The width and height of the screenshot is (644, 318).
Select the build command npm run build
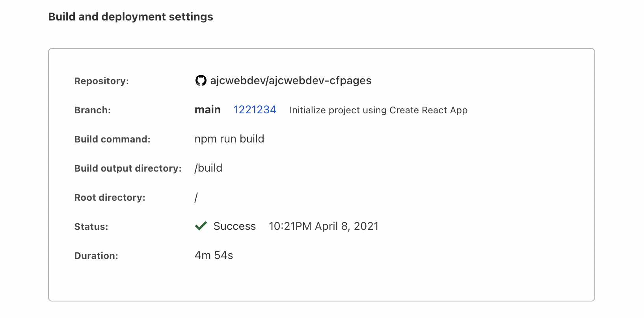[229, 139]
